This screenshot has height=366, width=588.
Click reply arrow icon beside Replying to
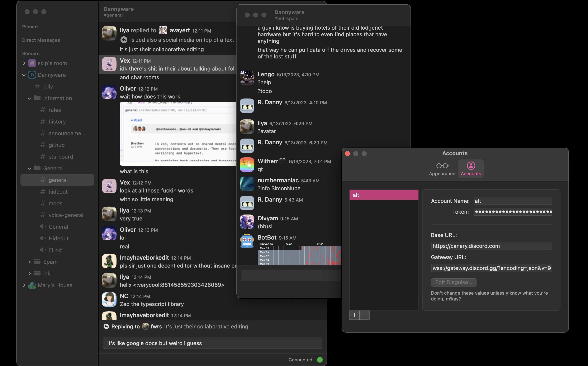(106, 327)
